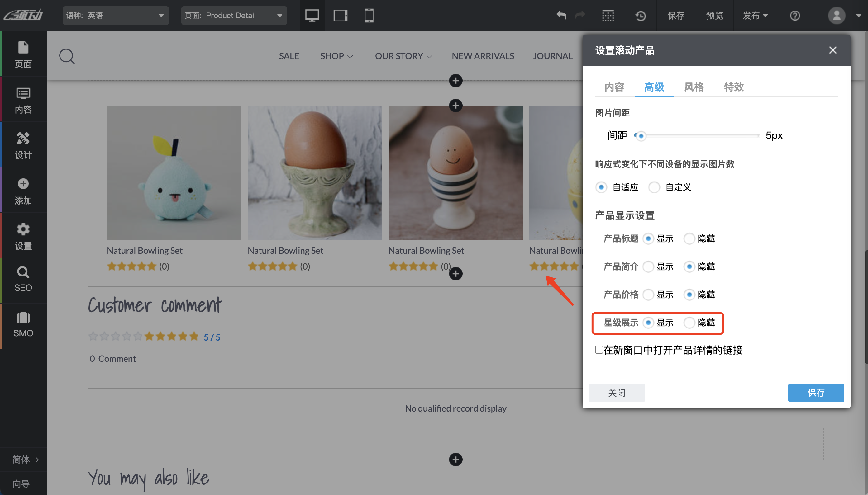Viewport: 868px width, 495px height.
Task: Click the help question mark icon
Action: (794, 16)
